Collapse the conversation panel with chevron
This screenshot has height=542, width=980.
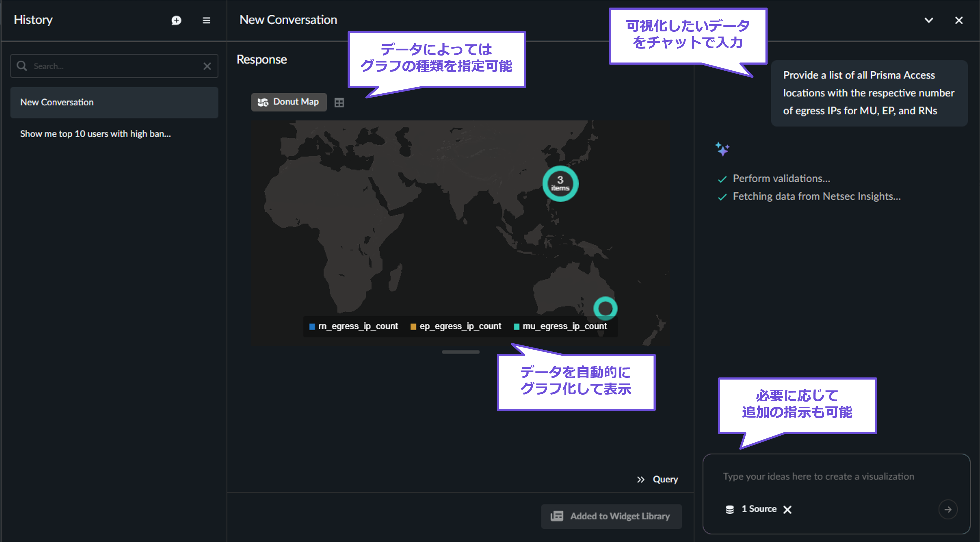tap(929, 20)
